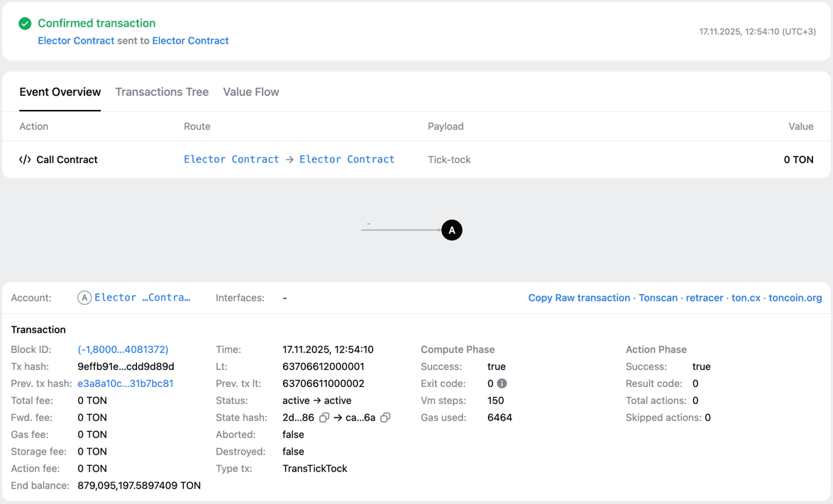The height and width of the screenshot is (504, 833).
Task: Open sender Elector Contract link in header
Action: [76, 41]
